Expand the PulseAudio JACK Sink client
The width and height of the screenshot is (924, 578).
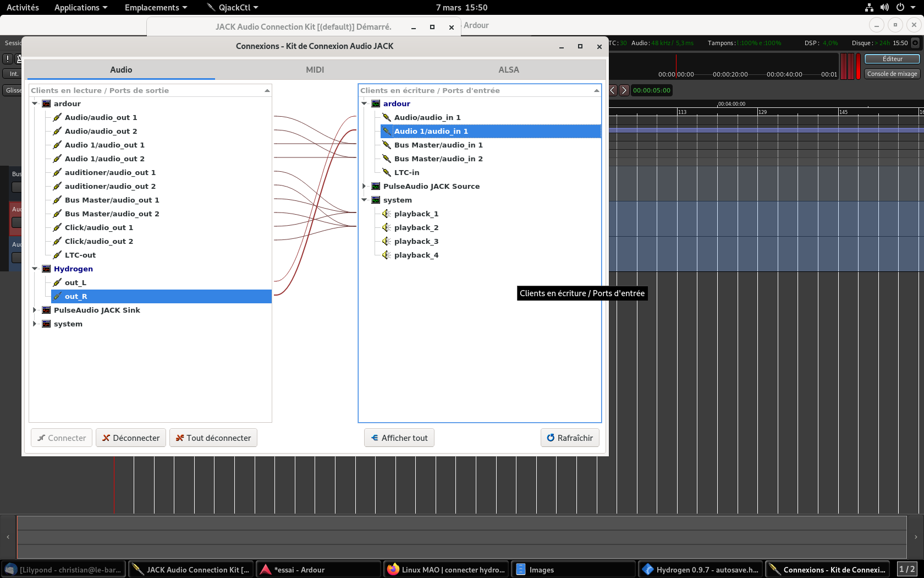pos(35,310)
